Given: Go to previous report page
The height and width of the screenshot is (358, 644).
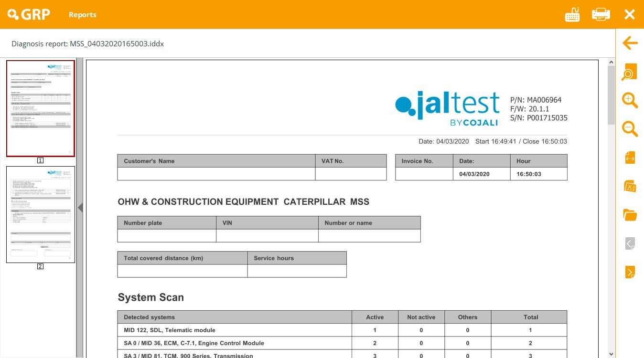Looking at the screenshot, I should tap(630, 243).
